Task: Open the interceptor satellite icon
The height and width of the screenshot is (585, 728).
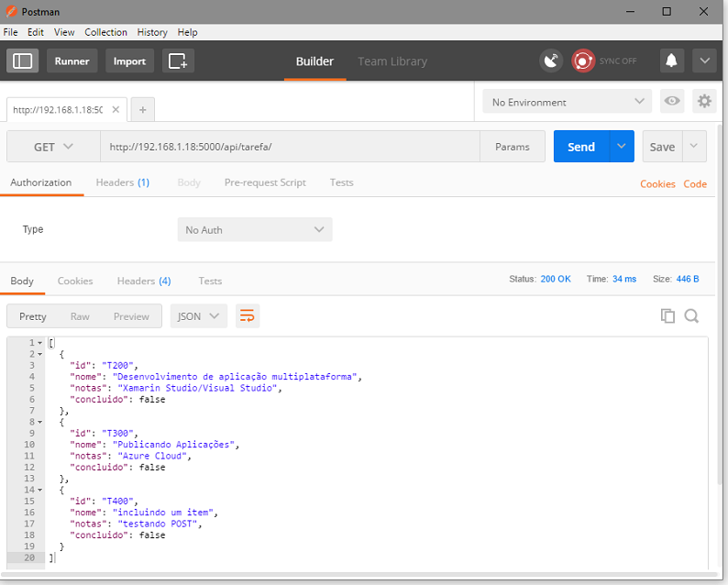Action: tap(551, 61)
